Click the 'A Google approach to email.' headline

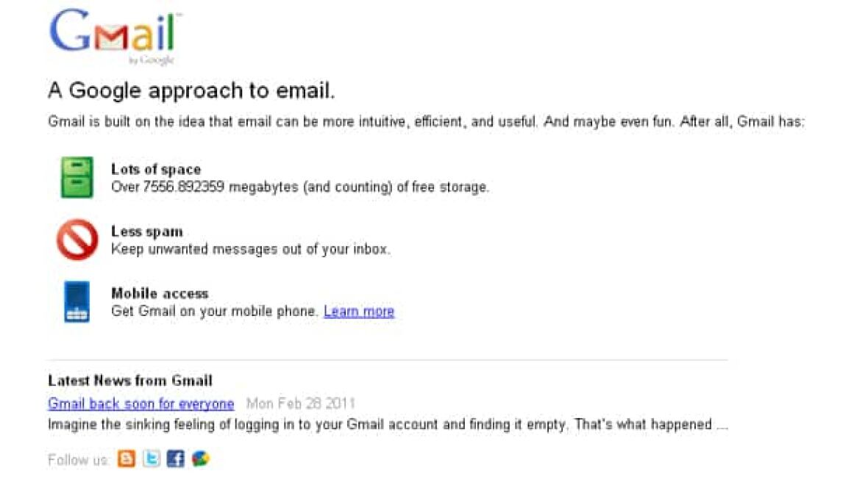(191, 90)
